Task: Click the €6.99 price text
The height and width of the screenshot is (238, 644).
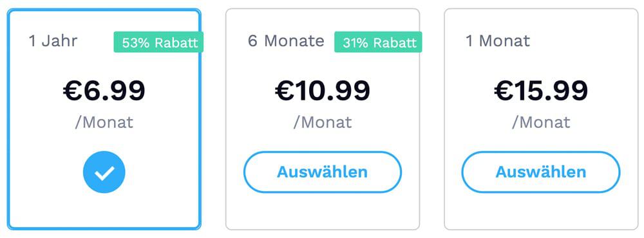Action: tap(104, 91)
